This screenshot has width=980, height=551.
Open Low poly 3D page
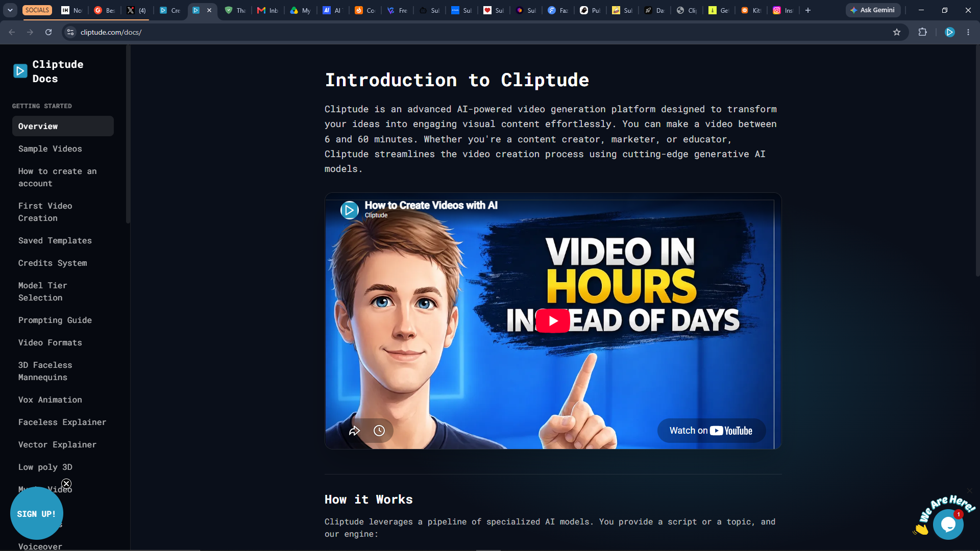(x=63, y=467)
